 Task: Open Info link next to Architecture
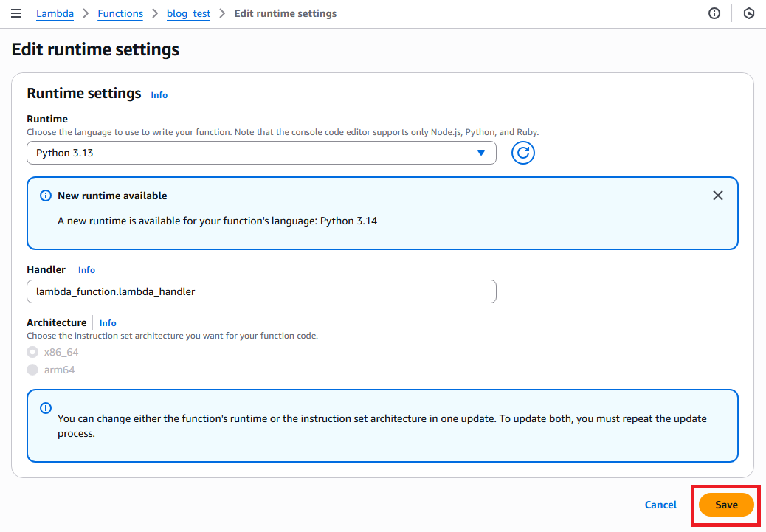pos(108,323)
